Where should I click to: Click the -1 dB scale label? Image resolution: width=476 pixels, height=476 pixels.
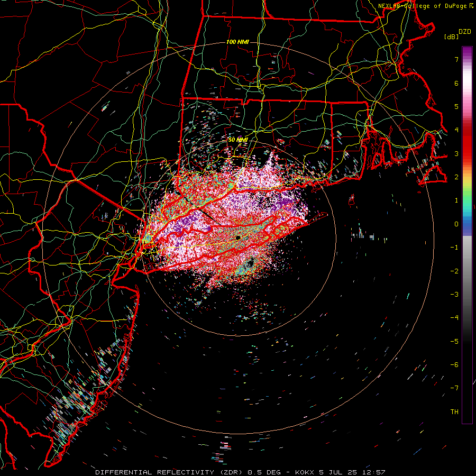coord(454,248)
